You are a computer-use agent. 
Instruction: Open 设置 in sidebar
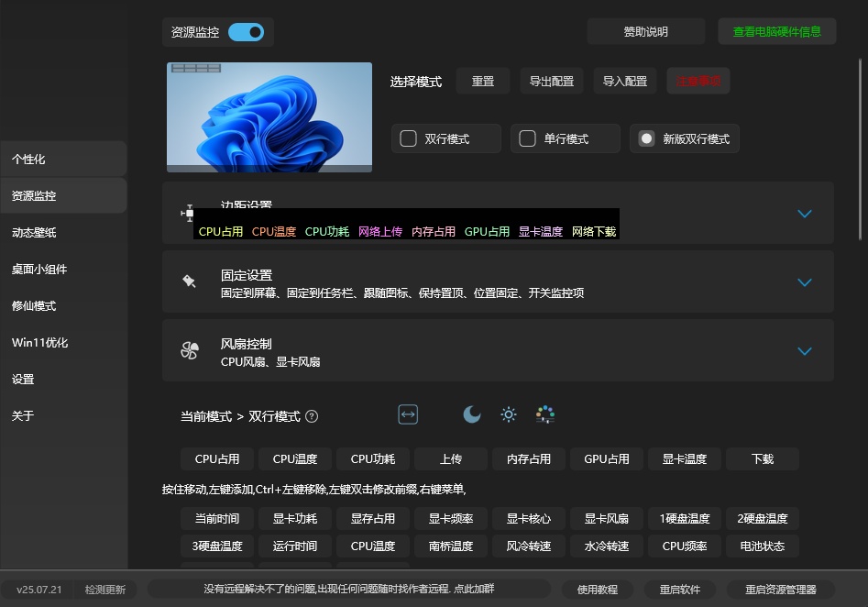[x=63, y=380]
